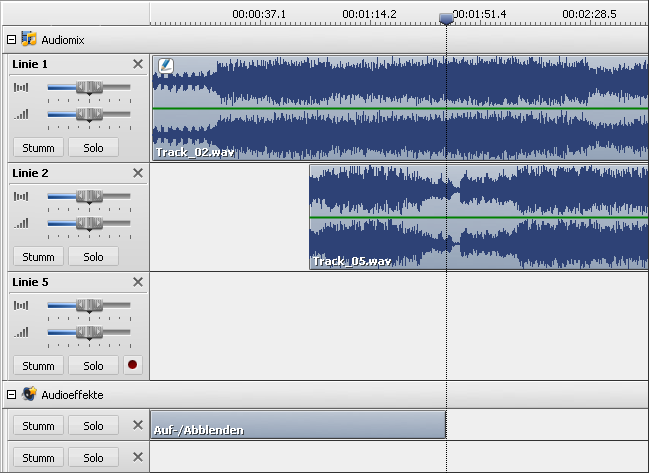The height and width of the screenshot is (473, 649).
Task: Mute the second effect row with Stumm
Action: (x=38, y=458)
